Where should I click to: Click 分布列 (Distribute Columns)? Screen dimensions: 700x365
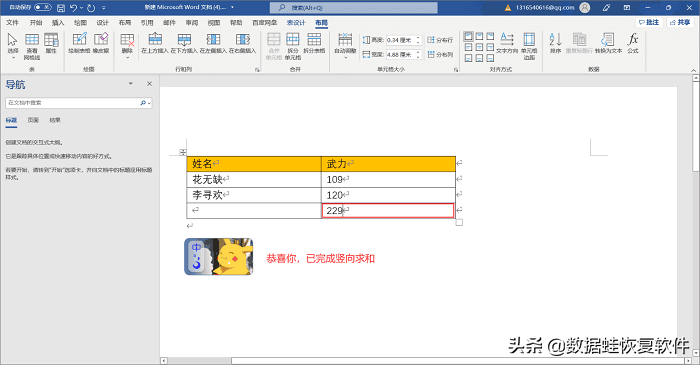coord(440,54)
